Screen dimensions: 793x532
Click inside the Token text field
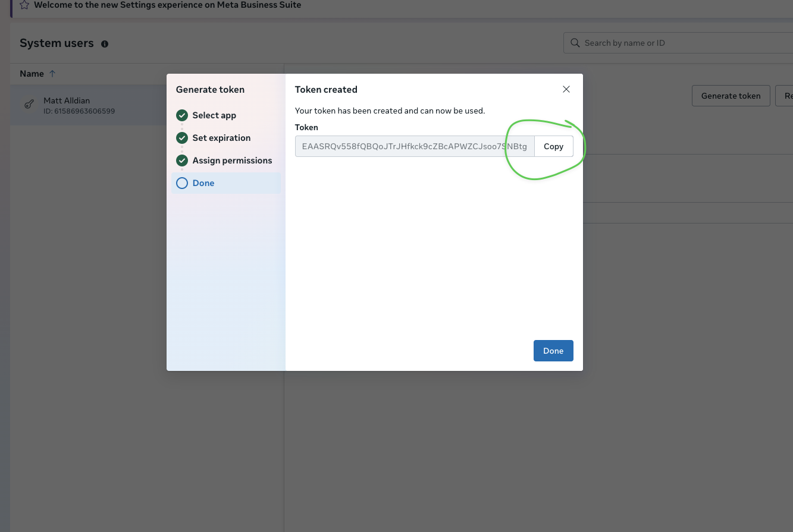(414, 146)
